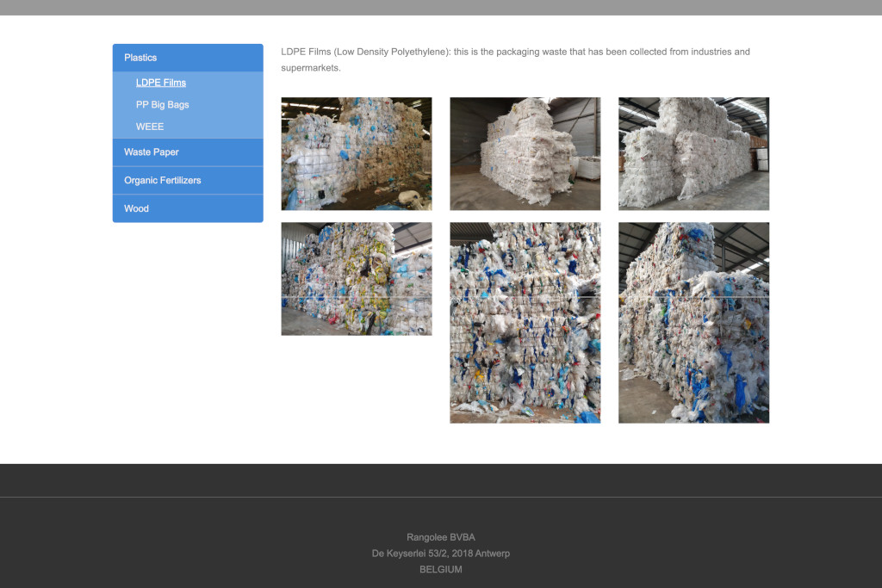Click the De Keyserlei address line
This screenshot has width=882, height=588.
click(x=440, y=554)
